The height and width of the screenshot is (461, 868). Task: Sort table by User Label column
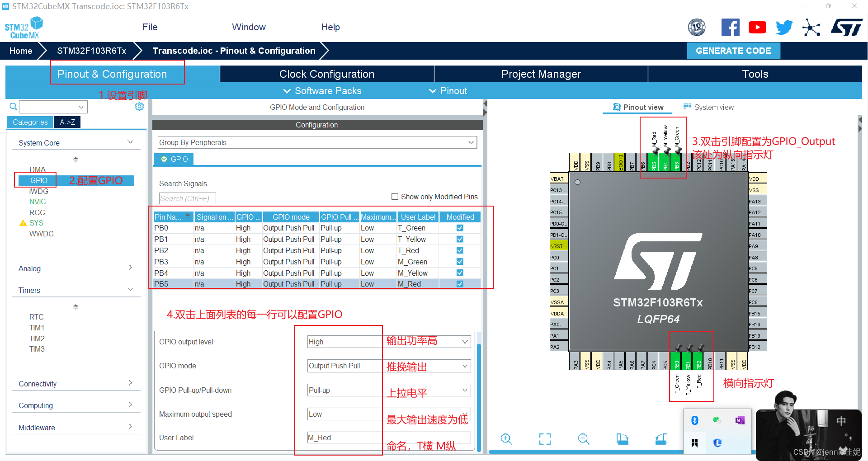click(x=418, y=217)
